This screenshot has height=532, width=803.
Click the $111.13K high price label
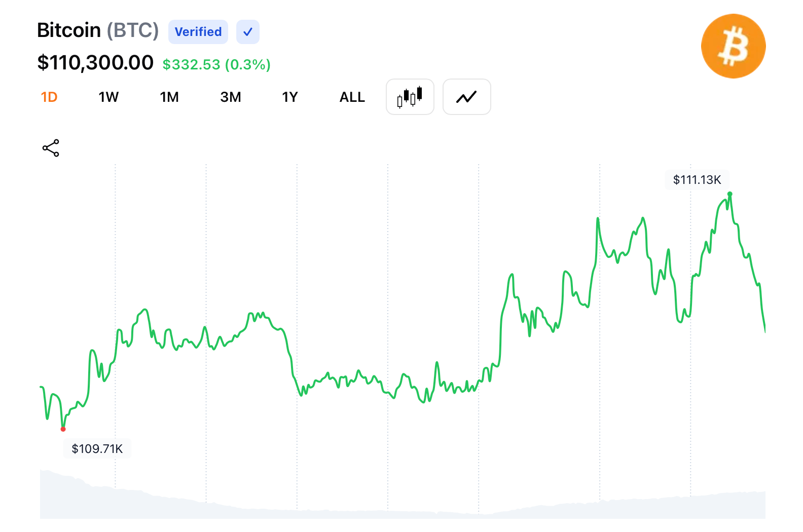pyautogui.click(x=697, y=180)
